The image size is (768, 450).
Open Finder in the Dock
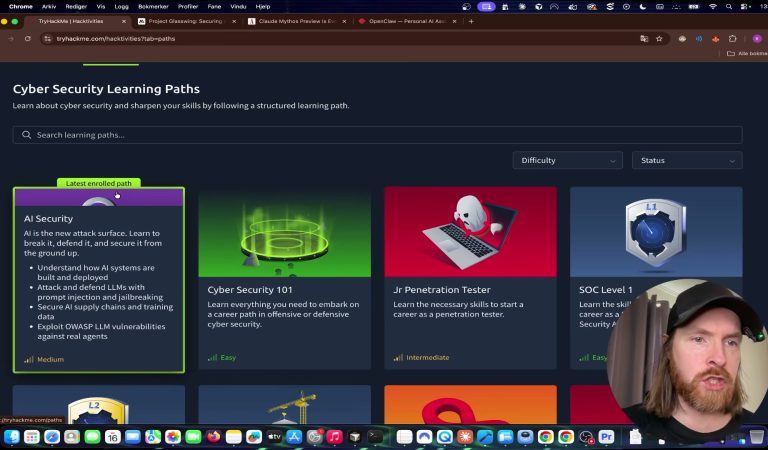click(x=12, y=436)
